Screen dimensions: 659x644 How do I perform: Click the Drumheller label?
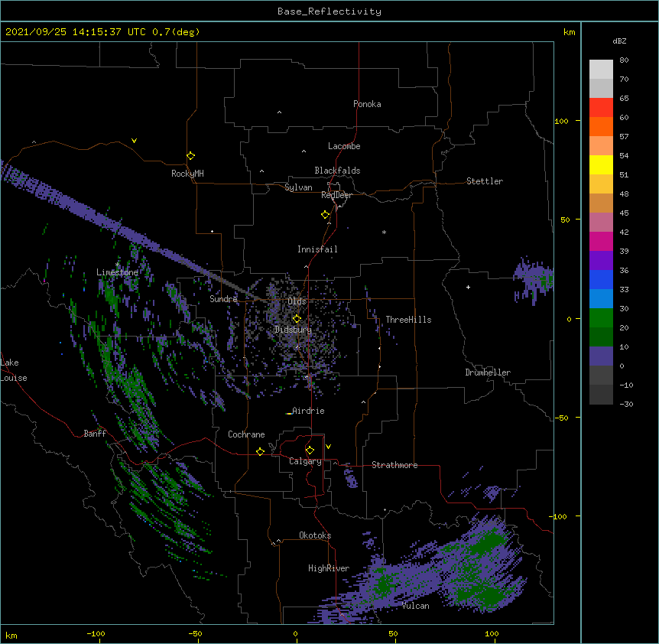click(x=488, y=372)
